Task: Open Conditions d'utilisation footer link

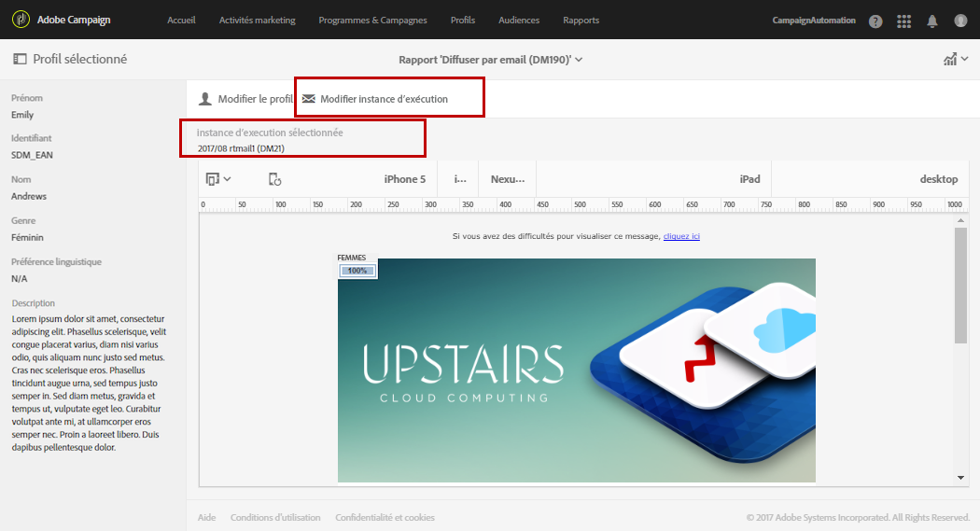Action: [x=275, y=517]
